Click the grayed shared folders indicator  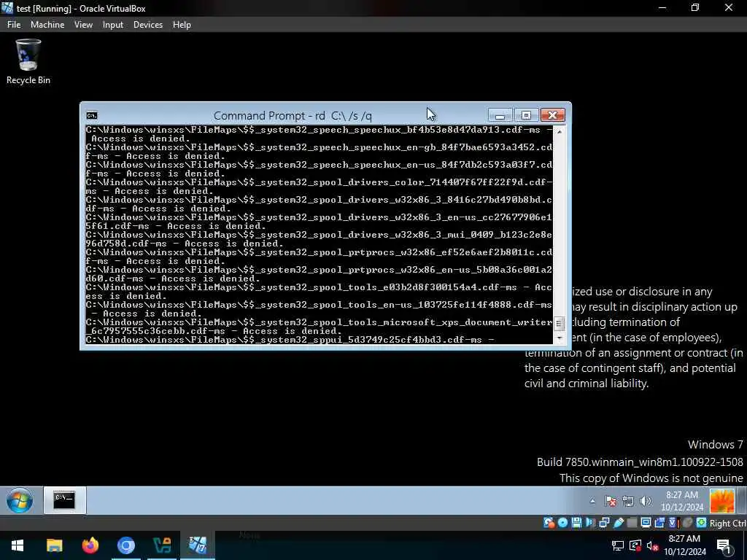click(x=632, y=523)
